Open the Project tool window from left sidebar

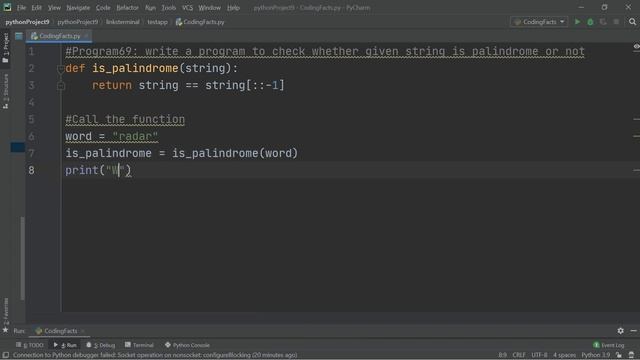(6, 48)
